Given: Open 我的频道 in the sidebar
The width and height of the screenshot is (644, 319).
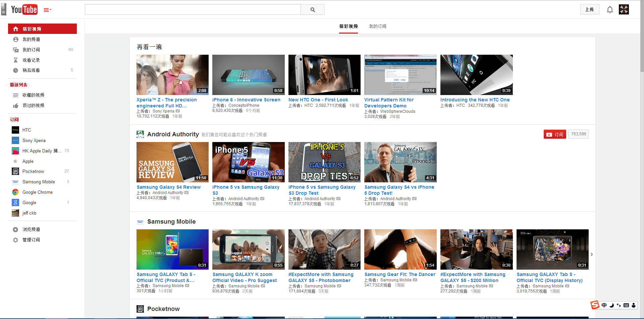Looking at the screenshot, I should [x=42, y=39].
